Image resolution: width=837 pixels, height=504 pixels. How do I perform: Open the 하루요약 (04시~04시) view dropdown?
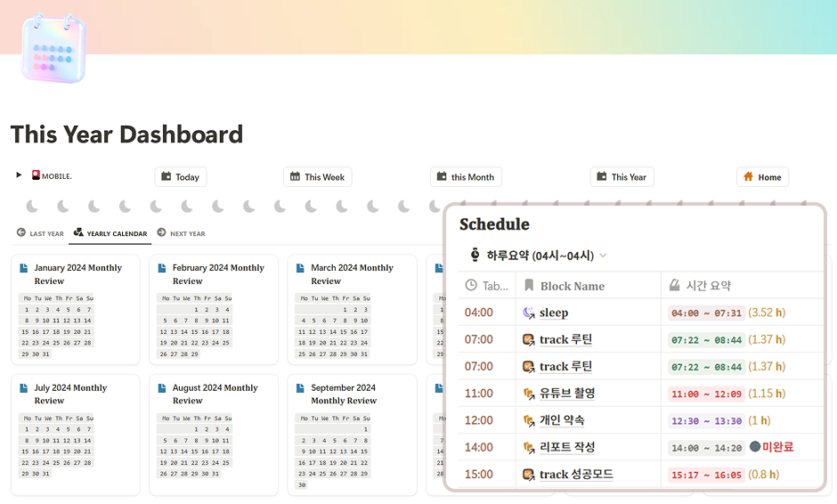coord(539,256)
